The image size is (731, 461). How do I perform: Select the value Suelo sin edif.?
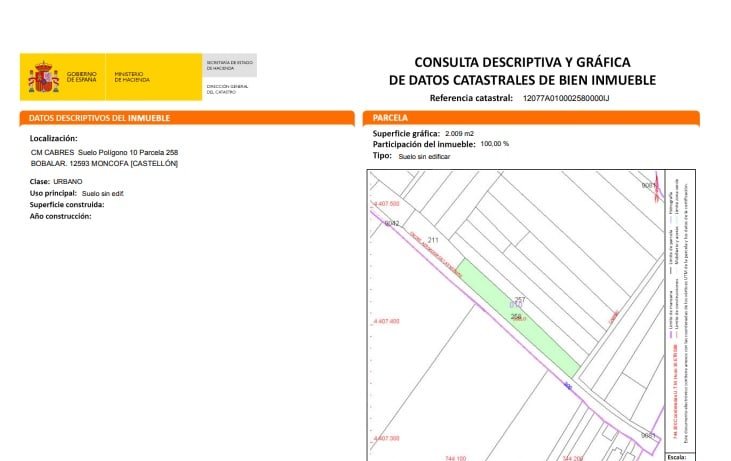103,193
